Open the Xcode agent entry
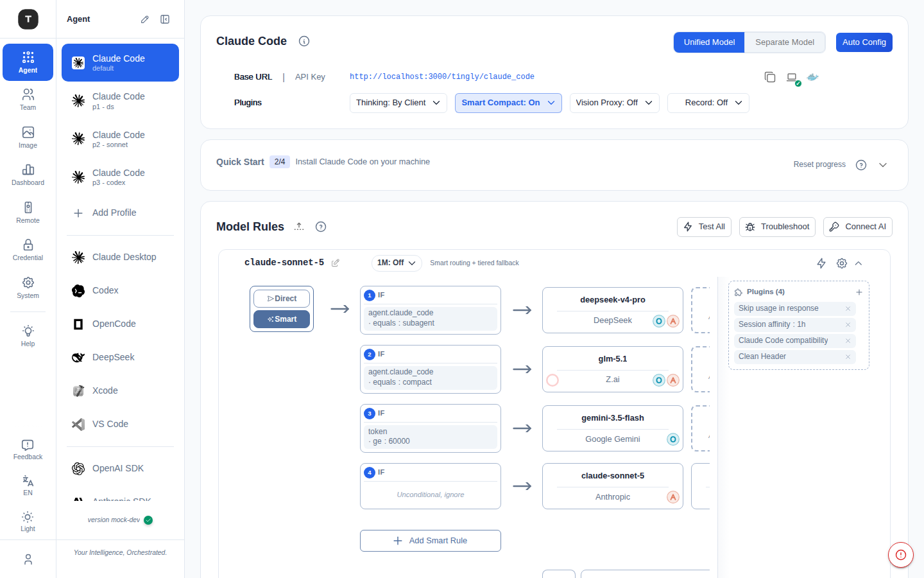 (120, 390)
